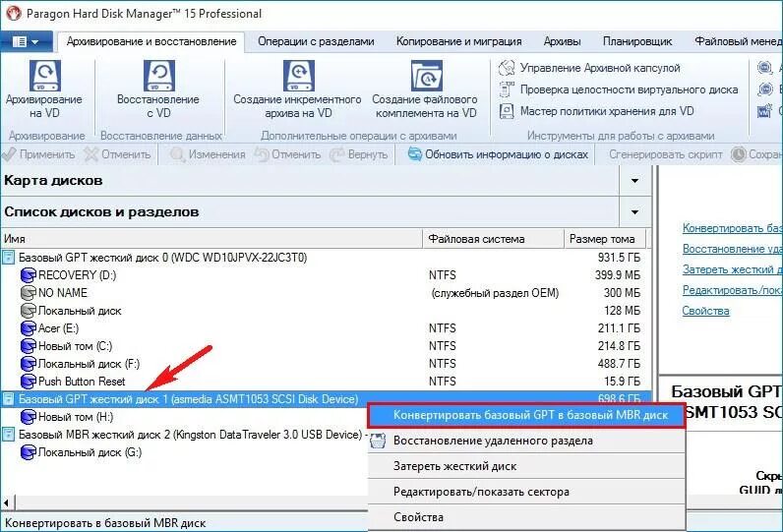The width and height of the screenshot is (783, 532).
Task: Select Локальный диск (G:) partition
Action: pyautogui.click(x=184, y=452)
